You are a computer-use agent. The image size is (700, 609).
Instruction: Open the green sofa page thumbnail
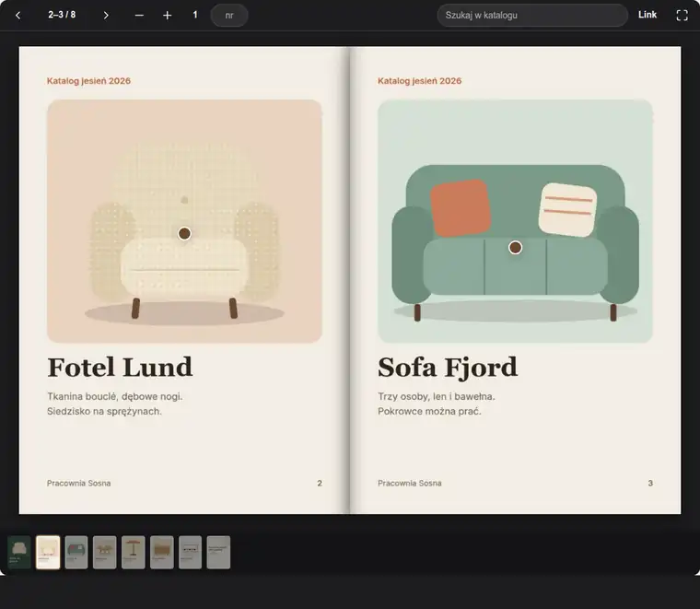click(x=76, y=552)
